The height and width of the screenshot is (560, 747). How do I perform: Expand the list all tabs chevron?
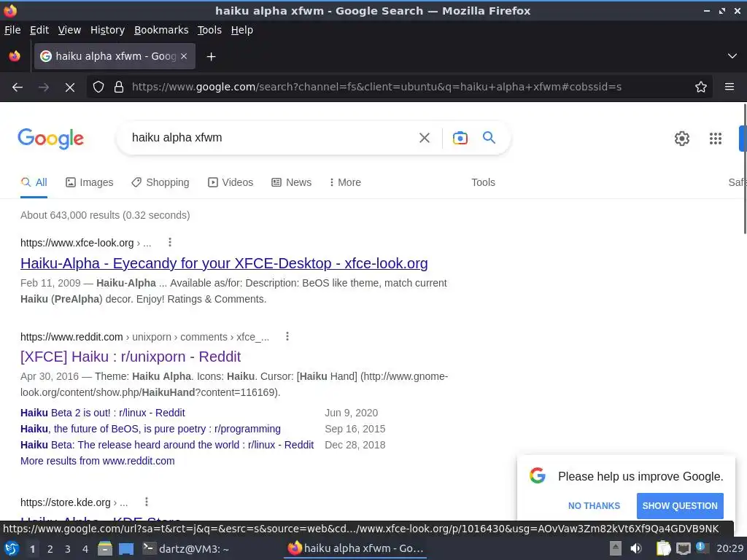tap(732, 56)
